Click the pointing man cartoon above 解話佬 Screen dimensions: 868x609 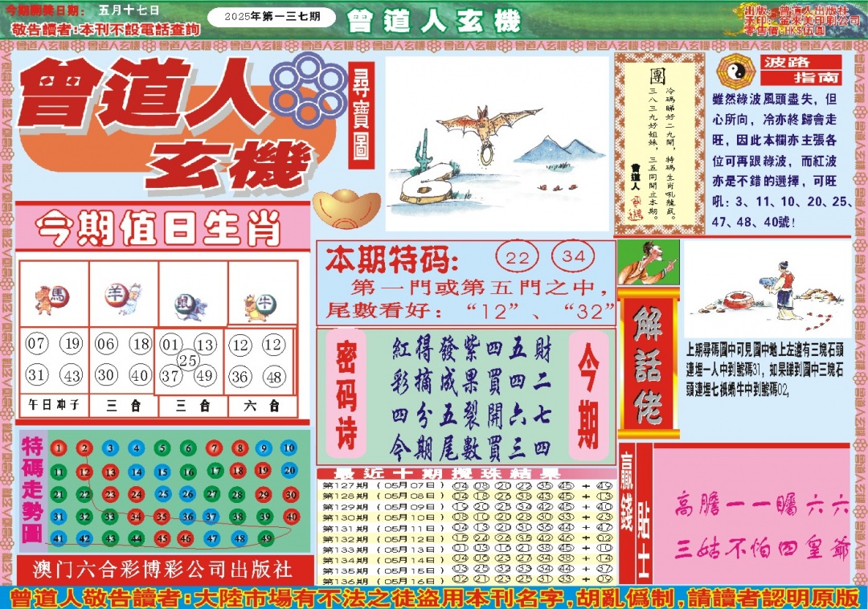coord(648,261)
